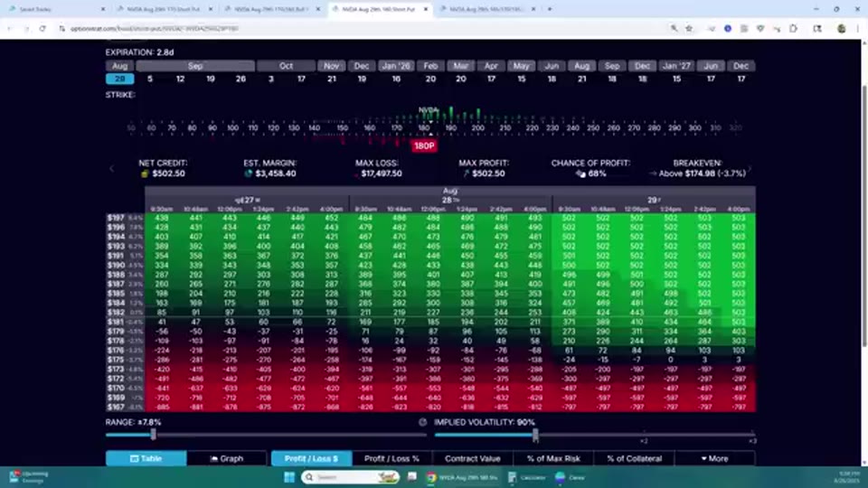Bookmark this page with the star icon
Screen dimensions: 868x488
click(689, 29)
